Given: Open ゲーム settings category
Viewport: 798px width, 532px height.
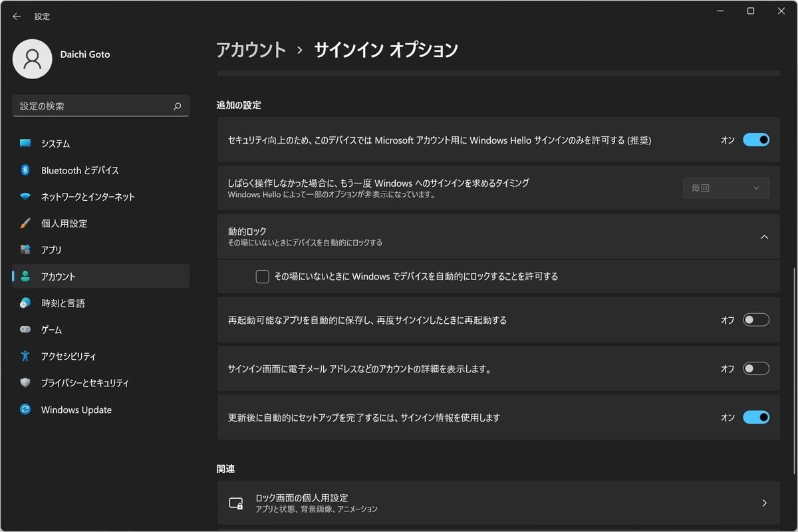Looking at the screenshot, I should (x=101, y=330).
